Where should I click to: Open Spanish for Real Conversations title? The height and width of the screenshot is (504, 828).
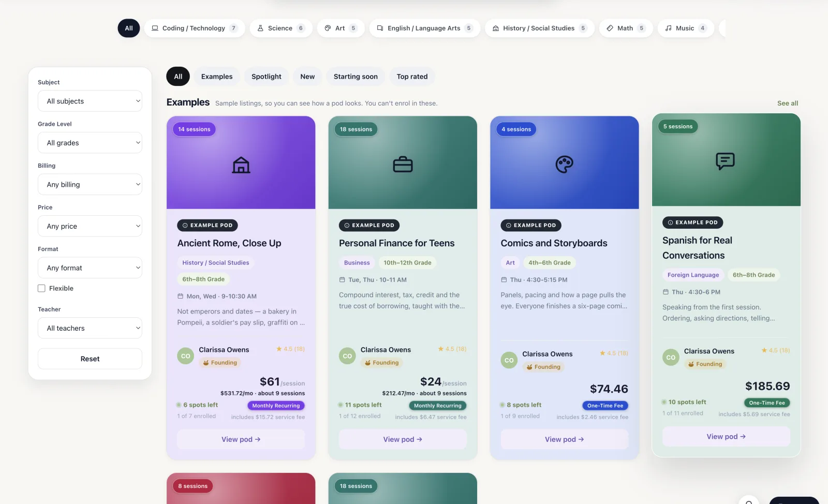698,248
